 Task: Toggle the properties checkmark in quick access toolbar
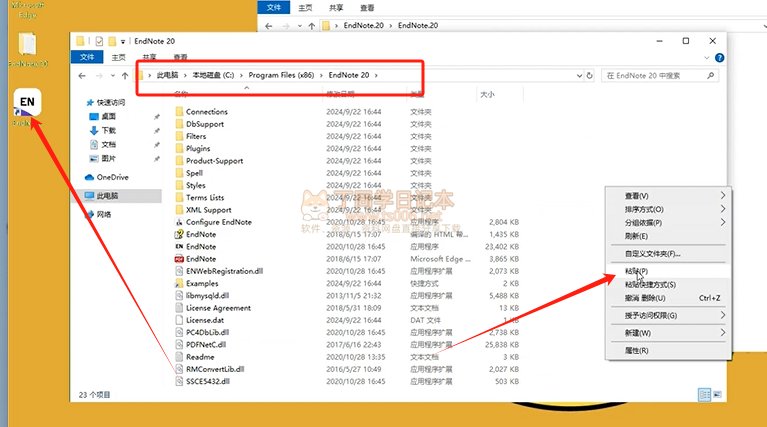[99, 41]
